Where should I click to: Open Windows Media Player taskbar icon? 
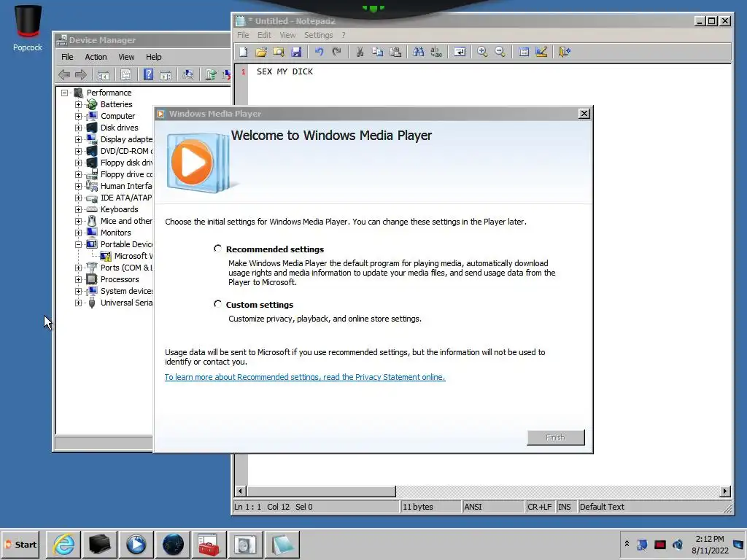tap(136, 544)
